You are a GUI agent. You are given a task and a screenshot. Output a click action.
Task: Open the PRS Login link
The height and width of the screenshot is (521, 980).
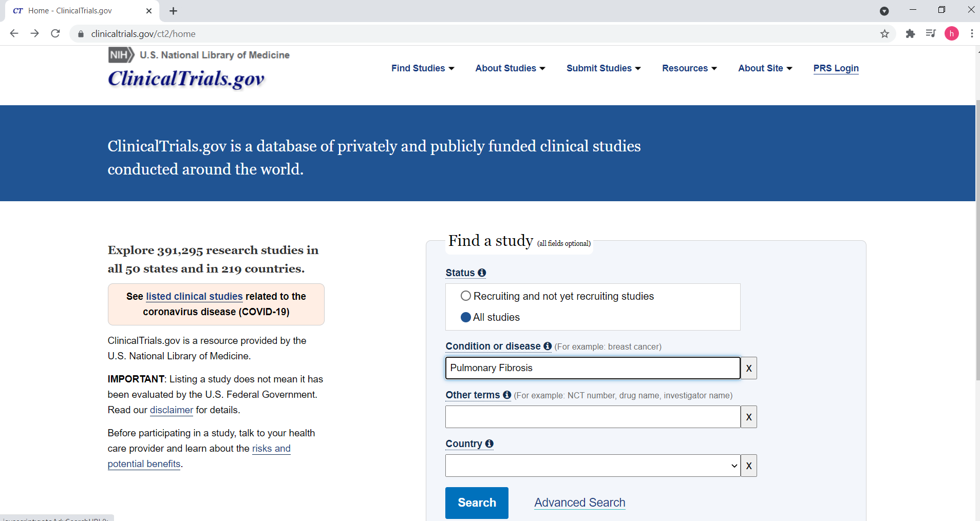coord(836,68)
